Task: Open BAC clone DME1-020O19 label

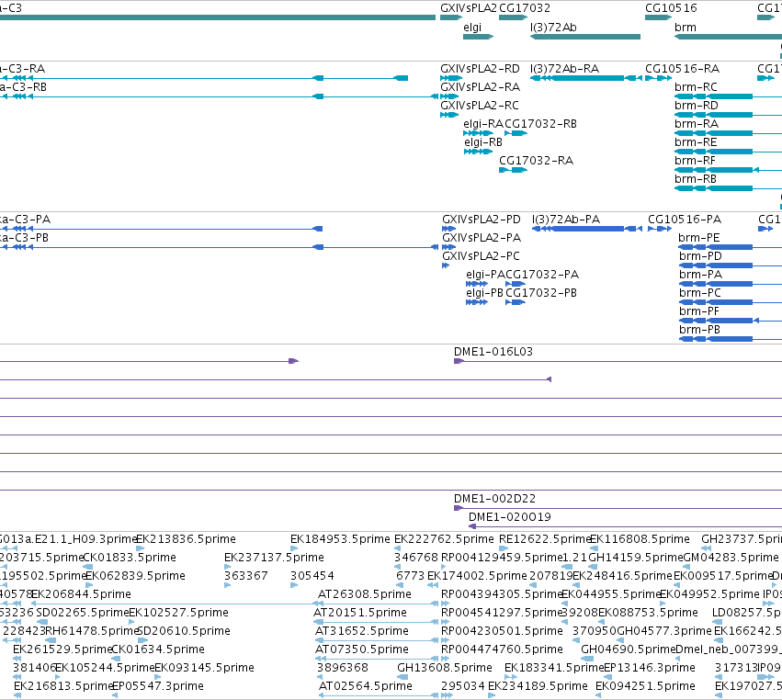Action: [x=510, y=517]
